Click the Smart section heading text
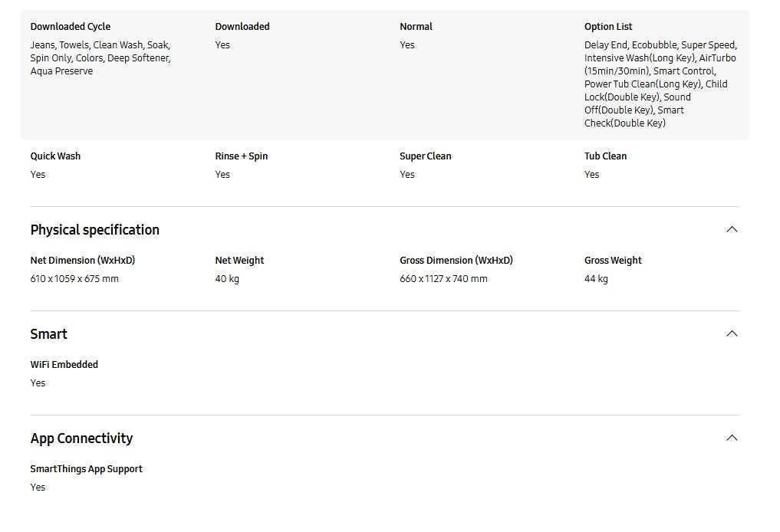The width and height of the screenshot is (780, 532). coord(49,334)
